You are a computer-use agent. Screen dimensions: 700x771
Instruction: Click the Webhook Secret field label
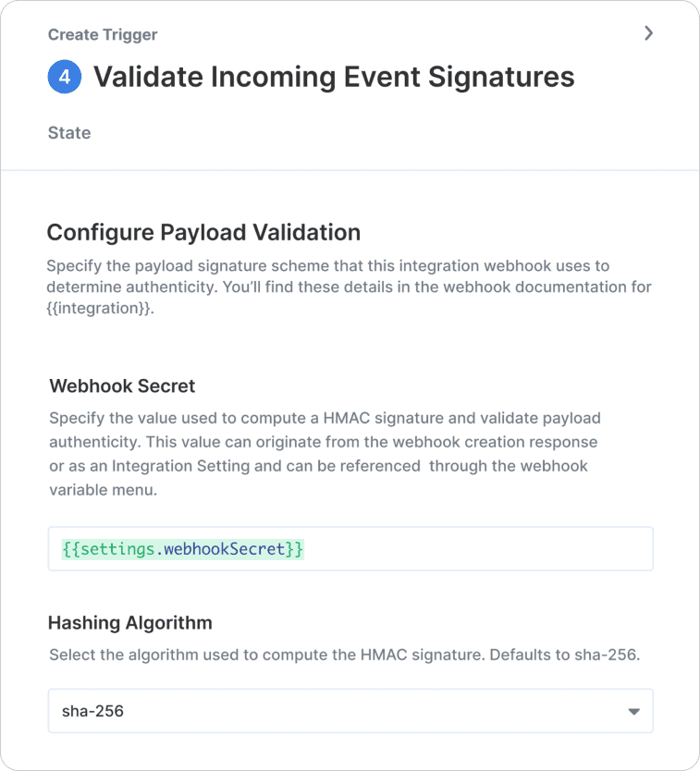121,385
